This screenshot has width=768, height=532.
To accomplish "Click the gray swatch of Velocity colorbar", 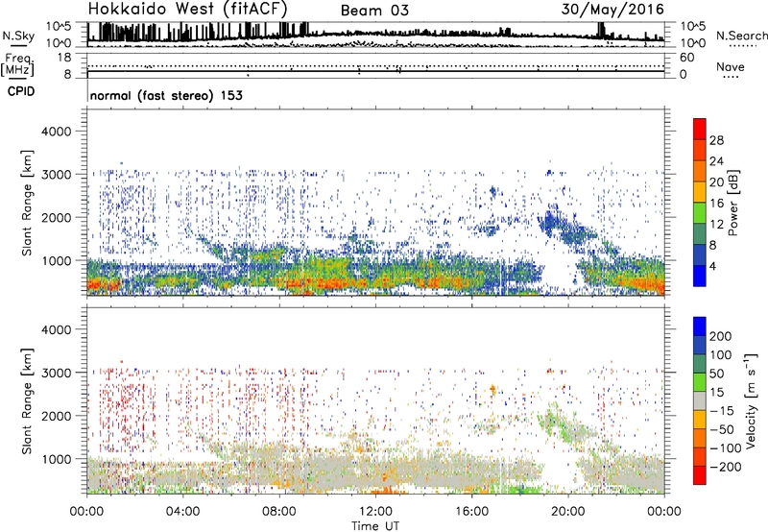I will click(700, 400).
